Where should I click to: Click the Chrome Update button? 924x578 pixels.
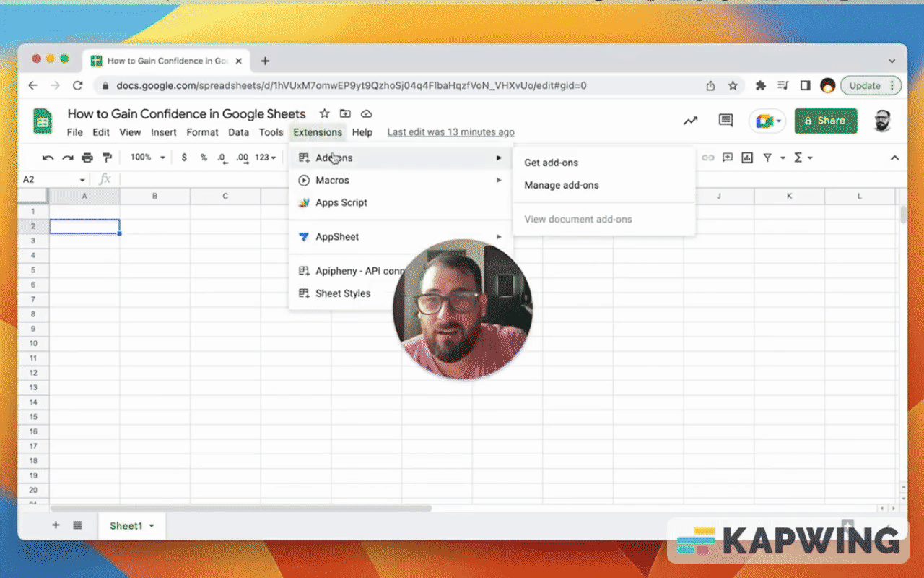click(x=871, y=85)
